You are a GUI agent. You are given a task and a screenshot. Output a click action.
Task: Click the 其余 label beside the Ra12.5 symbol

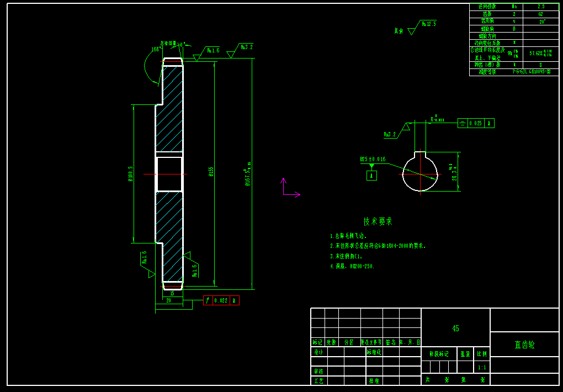click(399, 31)
